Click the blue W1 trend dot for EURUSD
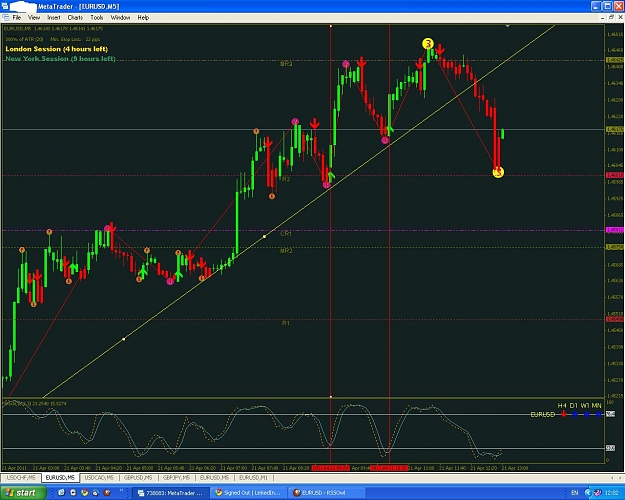Viewport: 625px width, 500px height. tap(586, 415)
